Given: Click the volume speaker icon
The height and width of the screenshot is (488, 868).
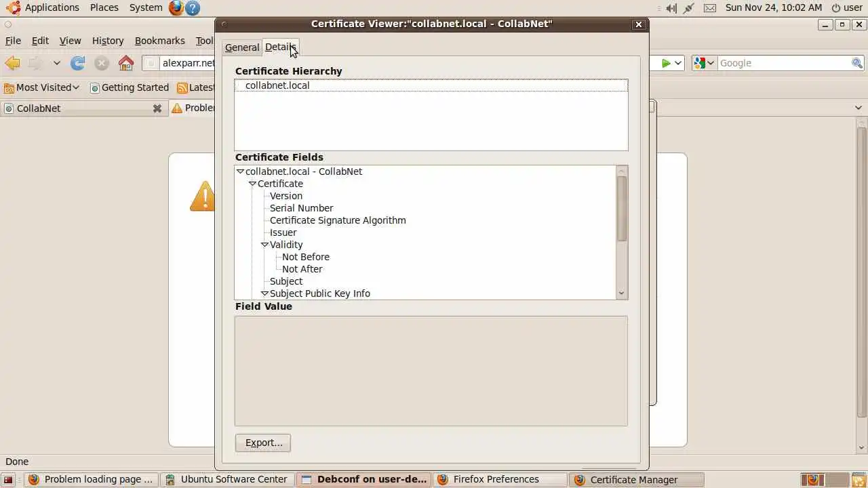Looking at the screenshot, I should (x=671, y=7).
